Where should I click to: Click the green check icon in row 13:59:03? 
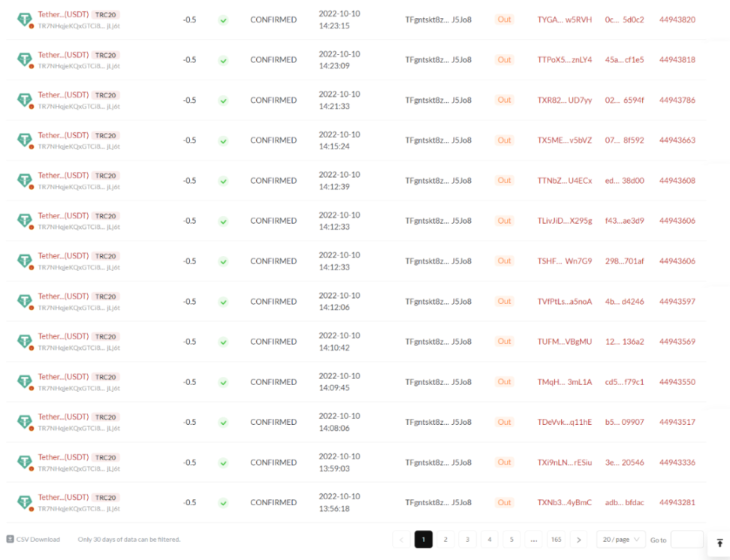click(x=224, y=463)
